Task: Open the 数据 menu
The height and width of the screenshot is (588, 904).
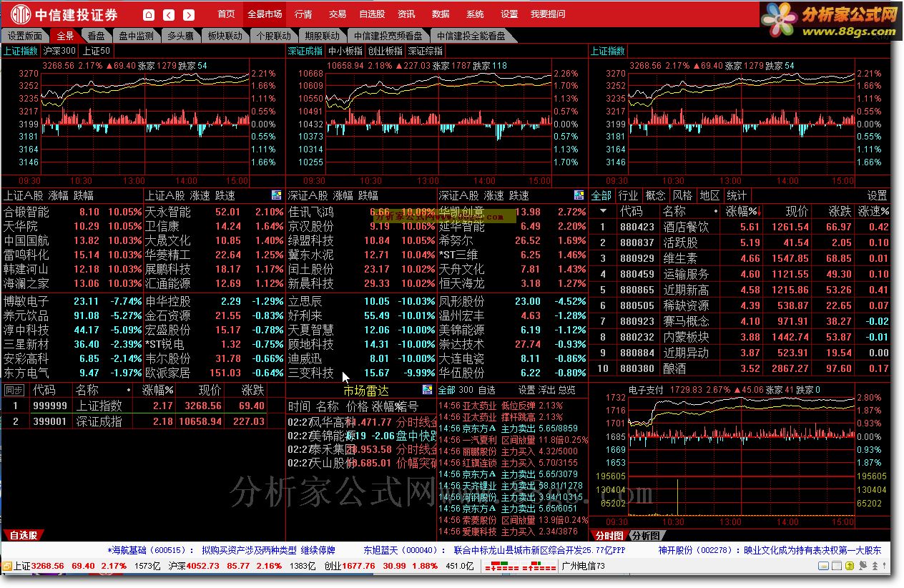Action: coord(441,14)
